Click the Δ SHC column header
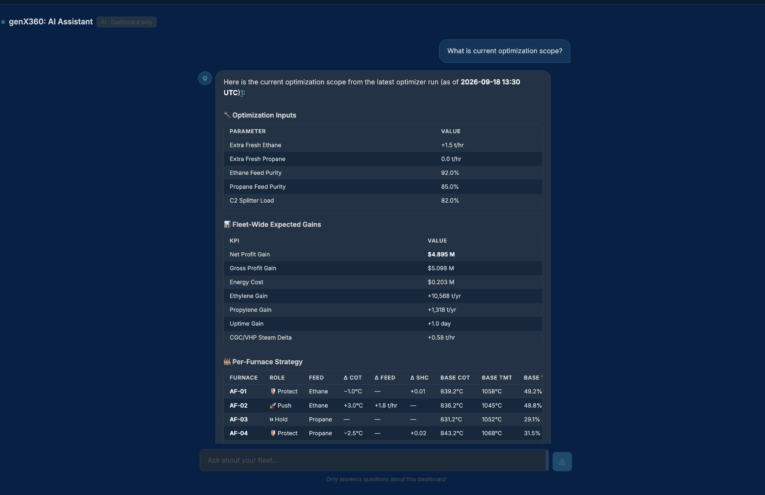This screenshot has width=765, height=495. pos(419,378)
